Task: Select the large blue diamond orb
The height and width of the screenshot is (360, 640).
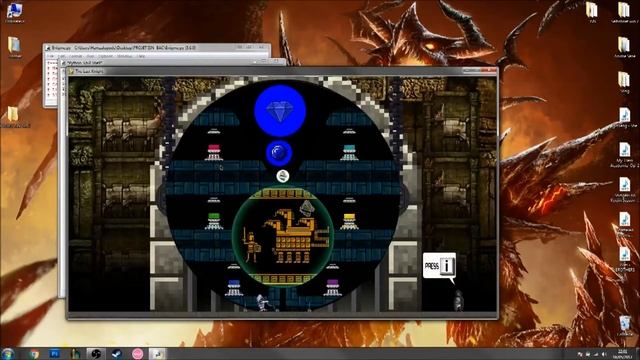Action: tap(280, 111)
